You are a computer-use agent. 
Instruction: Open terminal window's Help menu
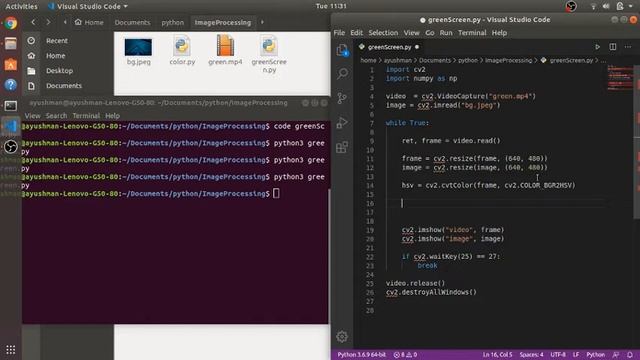click(x=112, y=116)
